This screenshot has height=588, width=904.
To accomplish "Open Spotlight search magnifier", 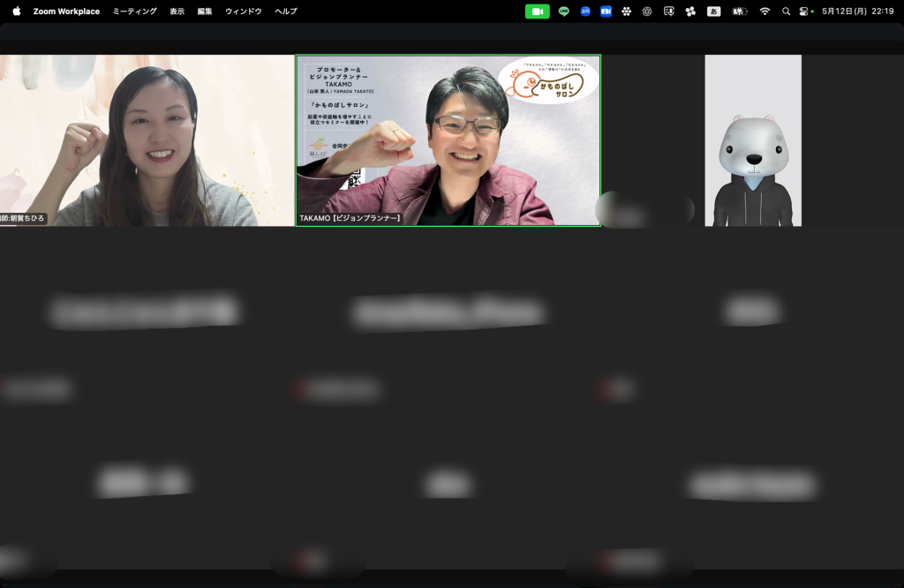I will (786, 11).
